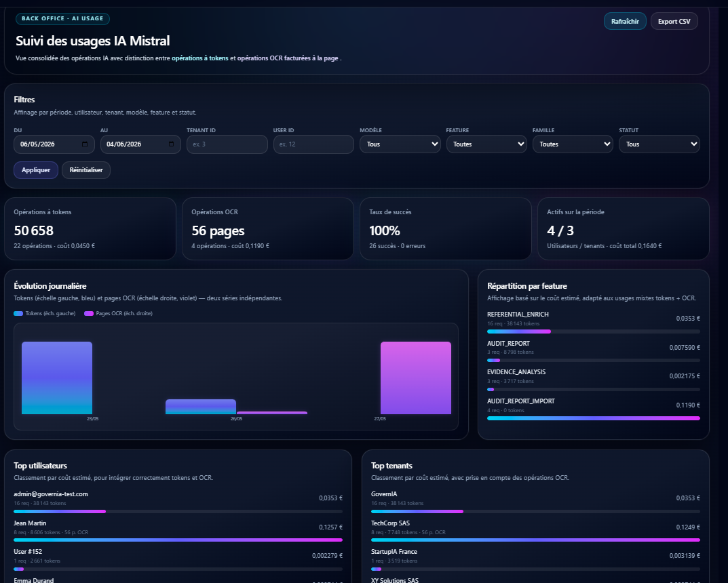Click the EVIDENCE_ANALYSIS progress bar

click(x=594, y=390)
